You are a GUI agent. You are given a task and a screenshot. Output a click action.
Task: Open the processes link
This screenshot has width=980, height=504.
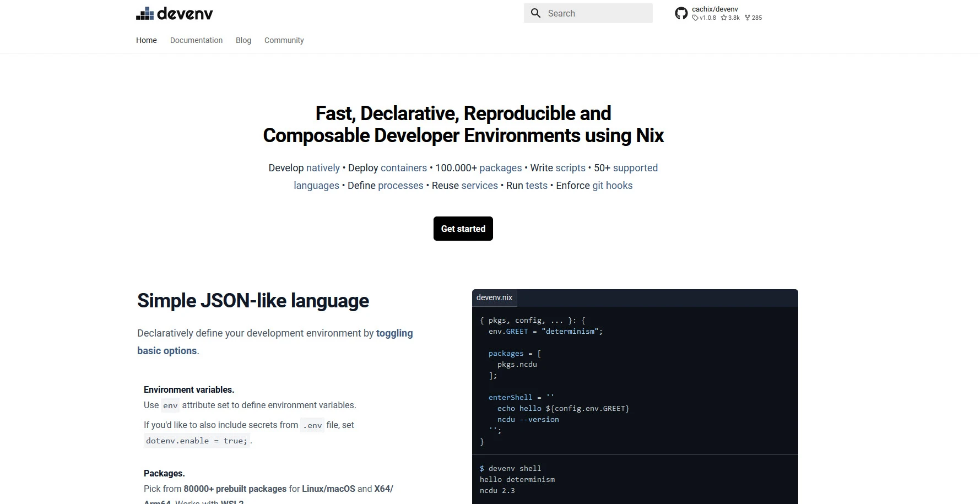pyautogui.click(x=400, y=186)
